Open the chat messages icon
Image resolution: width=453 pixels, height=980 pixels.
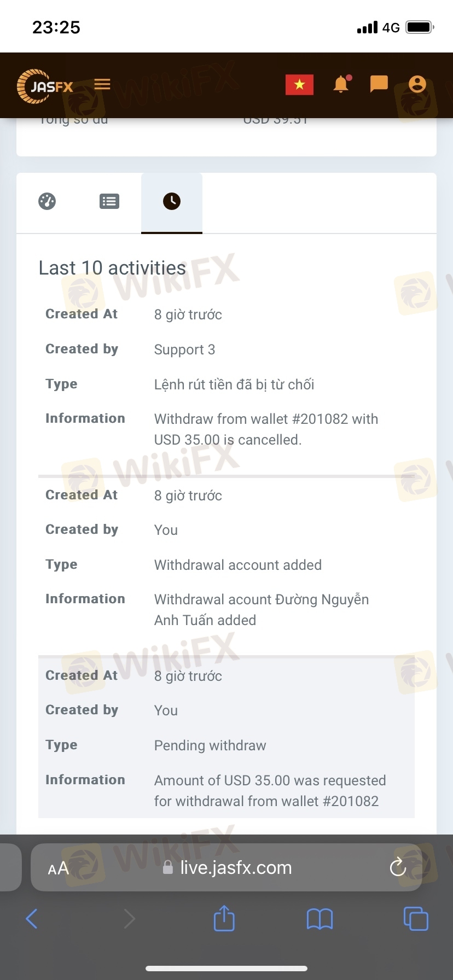pos(379,84)
